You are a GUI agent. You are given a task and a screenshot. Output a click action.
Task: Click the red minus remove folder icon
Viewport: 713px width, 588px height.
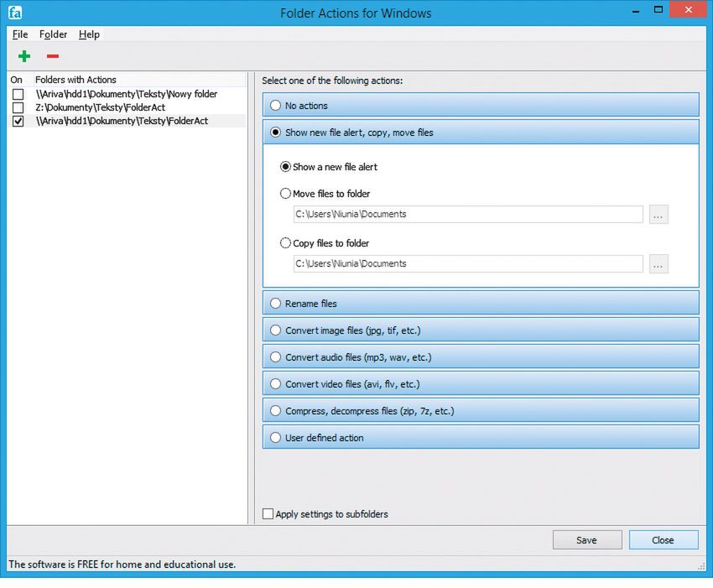[53, 56]
